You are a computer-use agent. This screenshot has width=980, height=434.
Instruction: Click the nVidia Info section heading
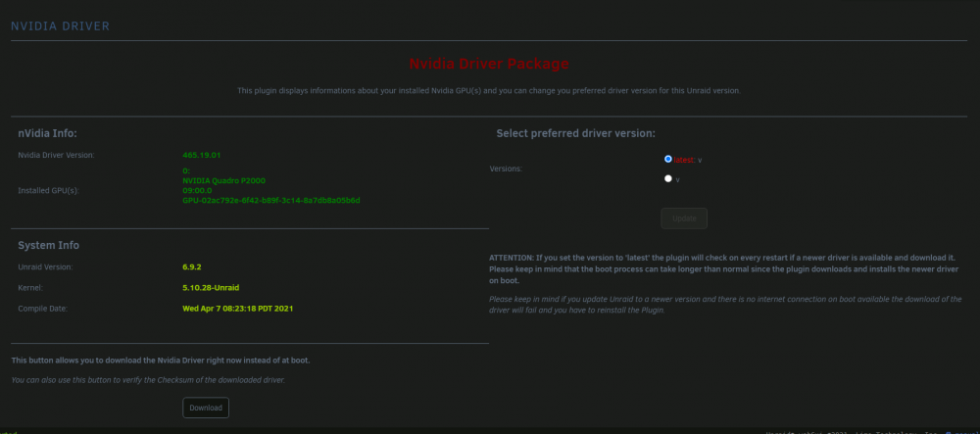47,133
